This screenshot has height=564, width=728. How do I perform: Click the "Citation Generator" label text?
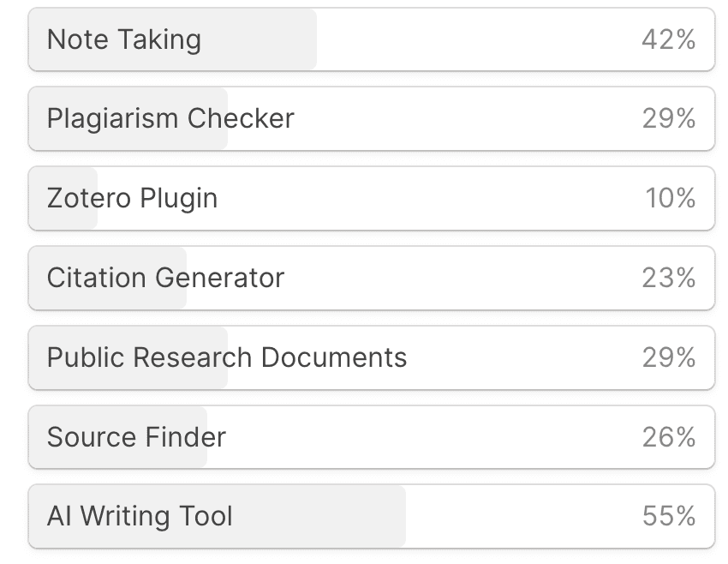pyautogui.click(x=165, y=279)
